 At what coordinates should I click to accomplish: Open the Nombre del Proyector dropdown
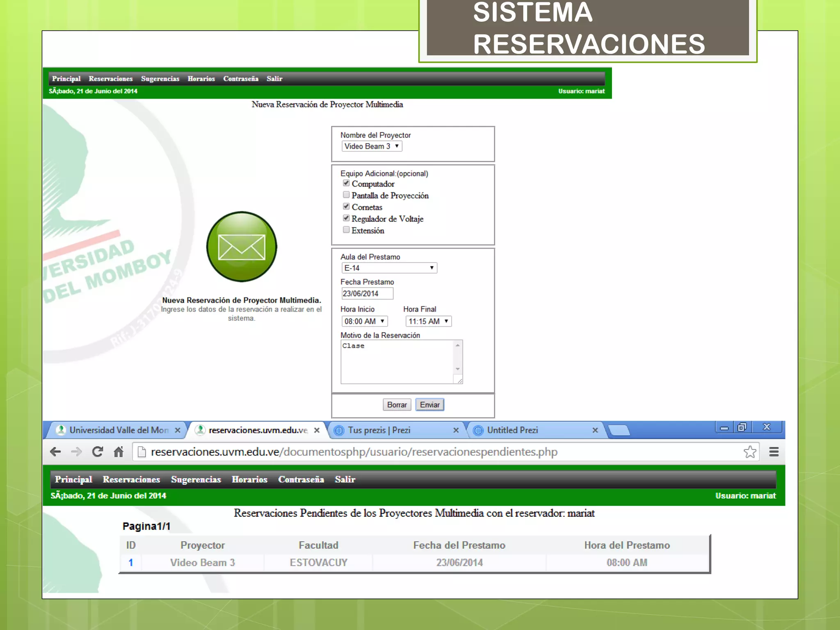click(x=372, y=146)
